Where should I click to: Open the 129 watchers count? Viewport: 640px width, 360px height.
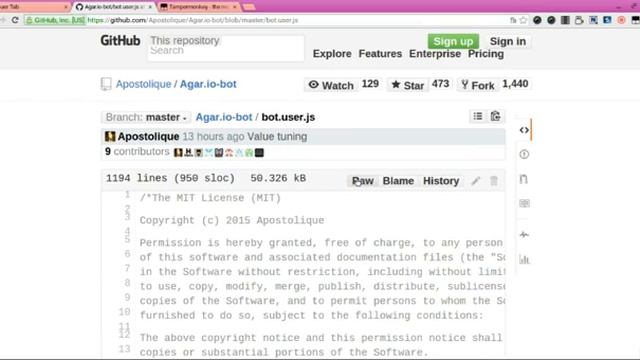[x=370, y=84]
